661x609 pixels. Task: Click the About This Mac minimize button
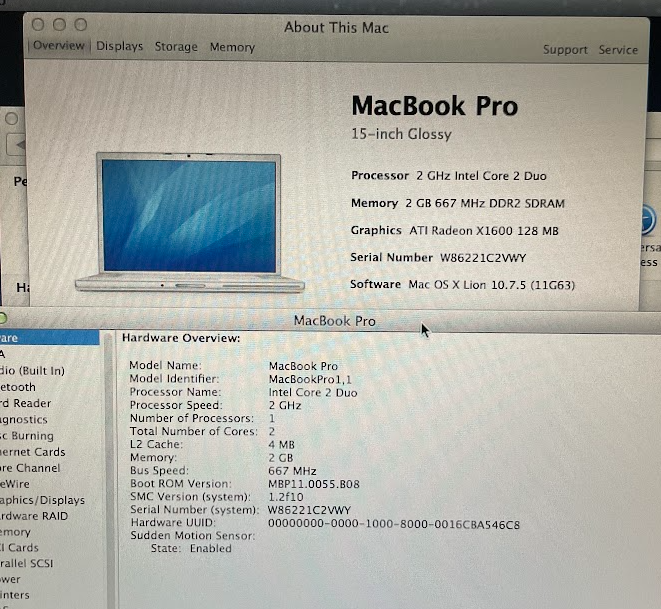(x=59, y=24)
